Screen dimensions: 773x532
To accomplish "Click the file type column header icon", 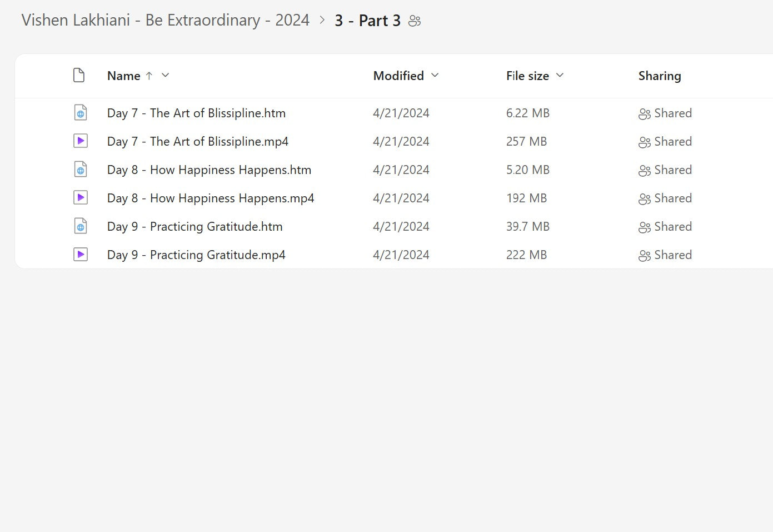I will click(79, 76).
